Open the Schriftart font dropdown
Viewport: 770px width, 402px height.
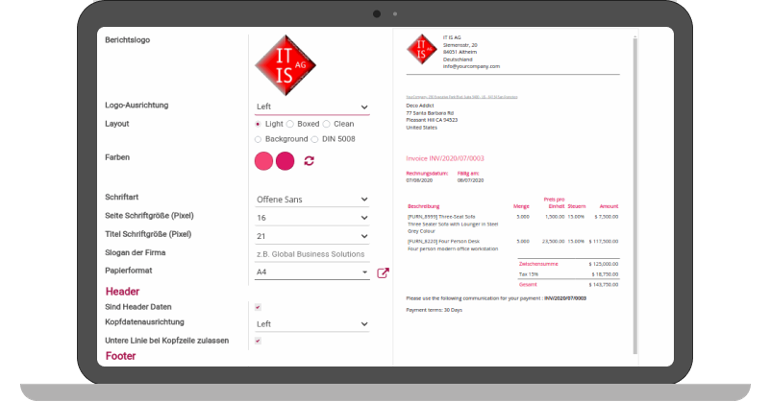pyautogui.click(x=312, y=199)
